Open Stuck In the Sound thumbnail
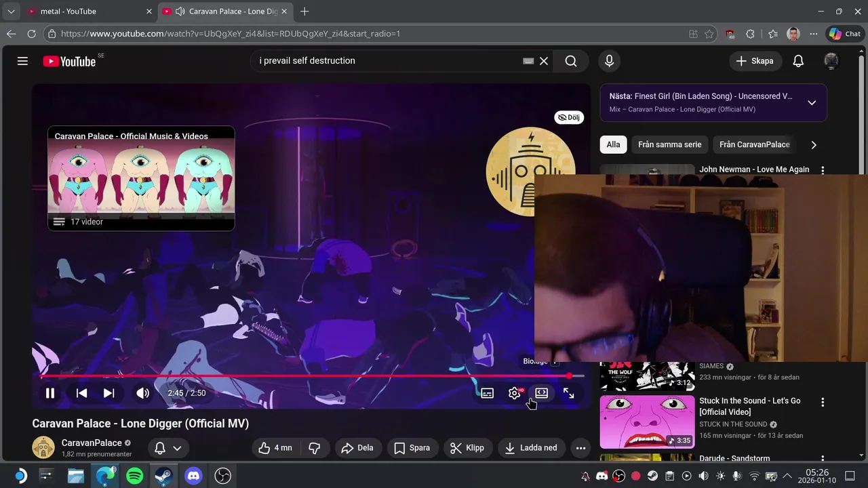The height and width of the screenshot is (488, 868). pyautogui.click(x=647, y=422)
